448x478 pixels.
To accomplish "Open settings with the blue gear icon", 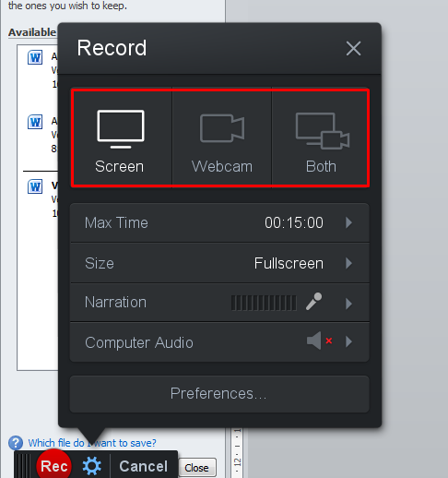I will [91, 466].
